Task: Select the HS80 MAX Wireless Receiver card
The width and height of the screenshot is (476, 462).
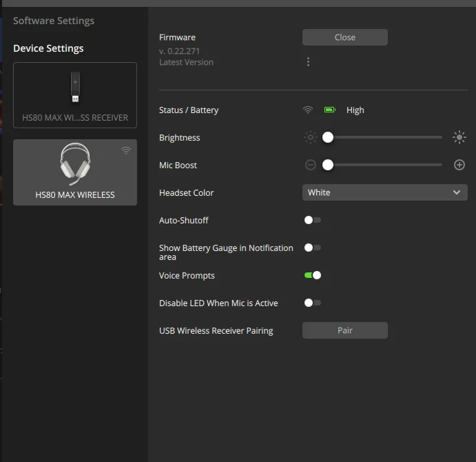Action: [x=75, y=95]
